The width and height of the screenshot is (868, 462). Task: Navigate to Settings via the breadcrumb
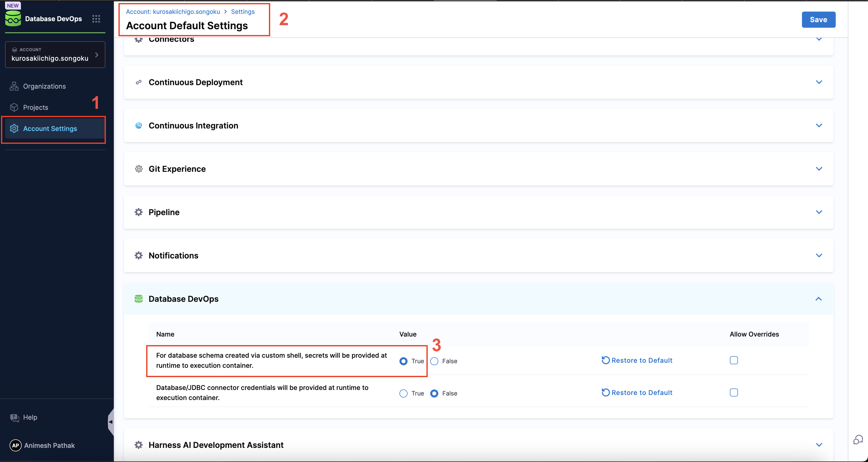242,11
